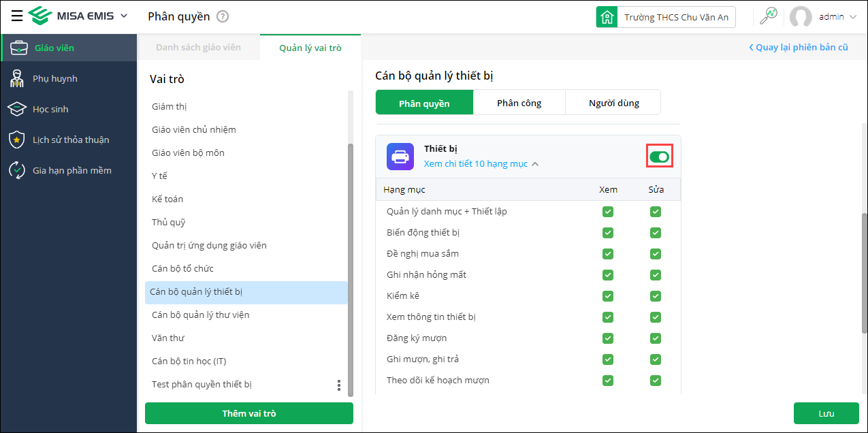Click the admin user avatar

point(801,17)
